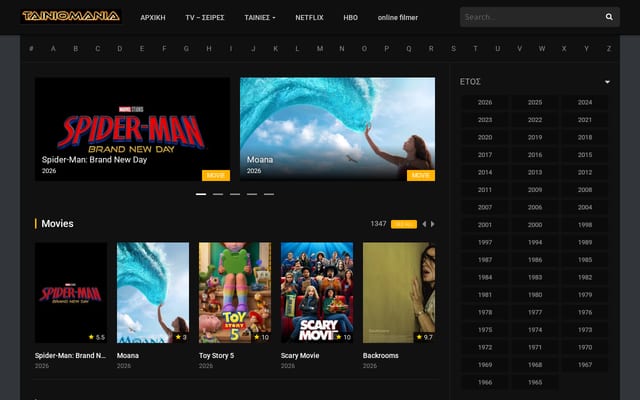Image resolution: width=640 pixels, height=400 pixels.
Task: Select year 1977
Action: point(535,313)
